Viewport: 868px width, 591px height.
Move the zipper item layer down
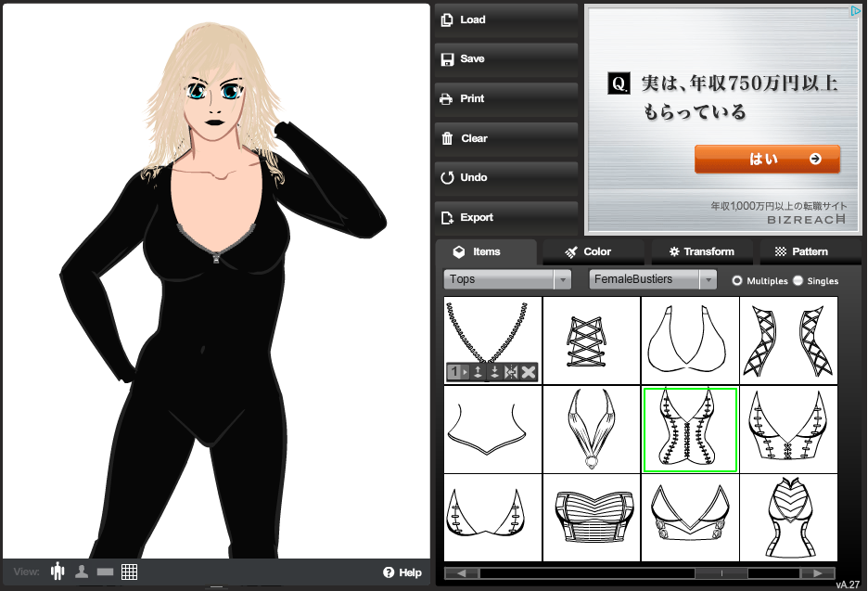tap(494, 372)
